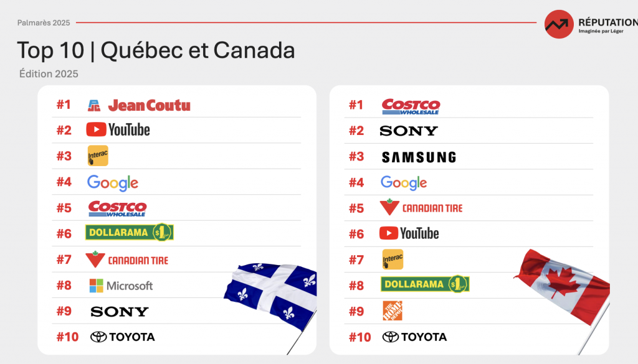Click the Dollarama logo ranked #8

tap(424, 284)
